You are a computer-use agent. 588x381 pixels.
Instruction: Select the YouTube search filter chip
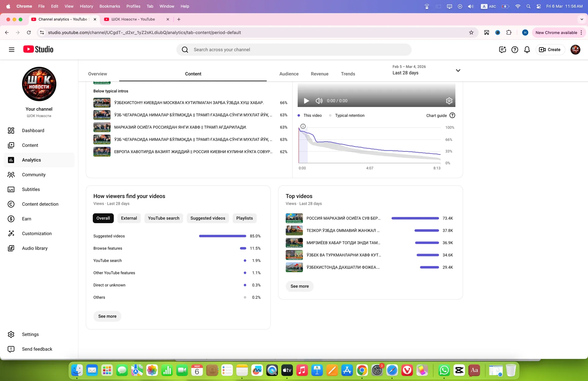(x=164, y=218)
